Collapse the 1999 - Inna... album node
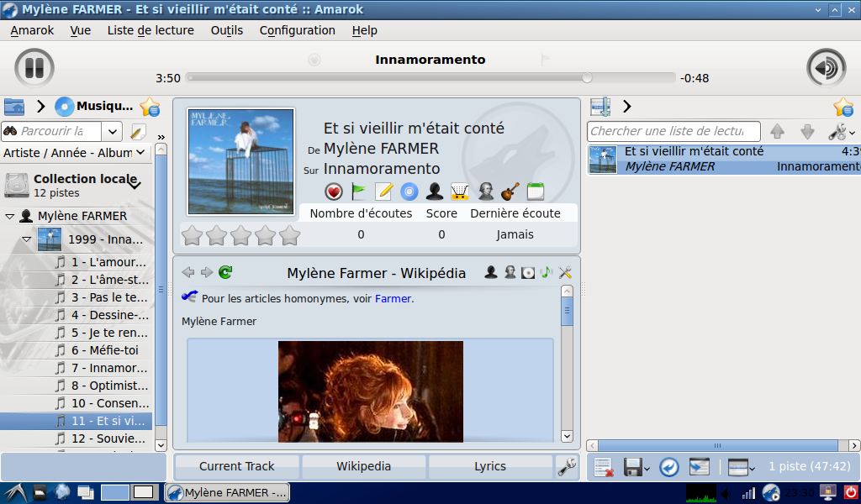The image size is (861, 504). coord(26,239)
